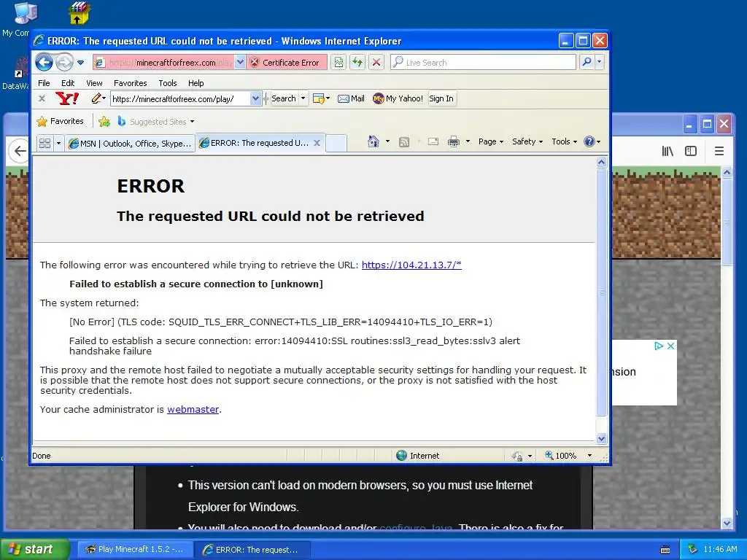Open search provider dropdown arrow
The width and height of the screenshot is (747, 560).
tap(600, 63)
